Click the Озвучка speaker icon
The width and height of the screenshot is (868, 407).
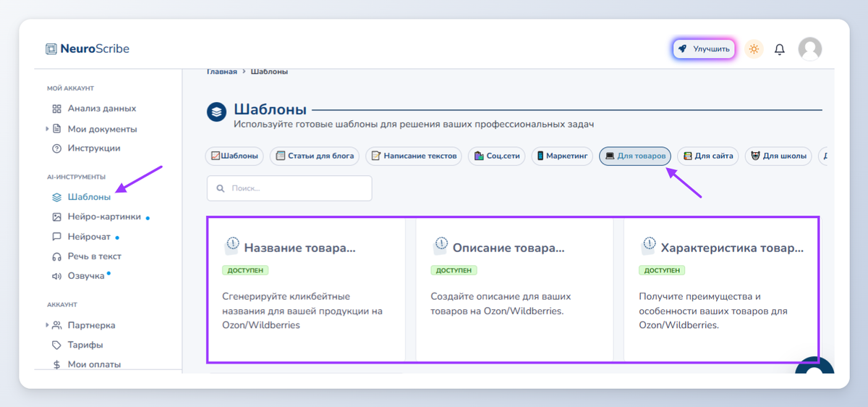pos(56,276)
